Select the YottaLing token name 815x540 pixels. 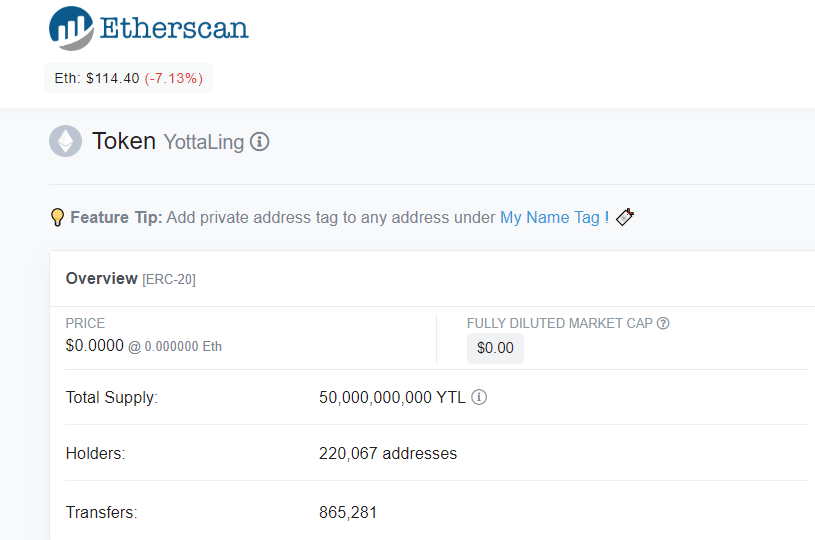[204, 142]
